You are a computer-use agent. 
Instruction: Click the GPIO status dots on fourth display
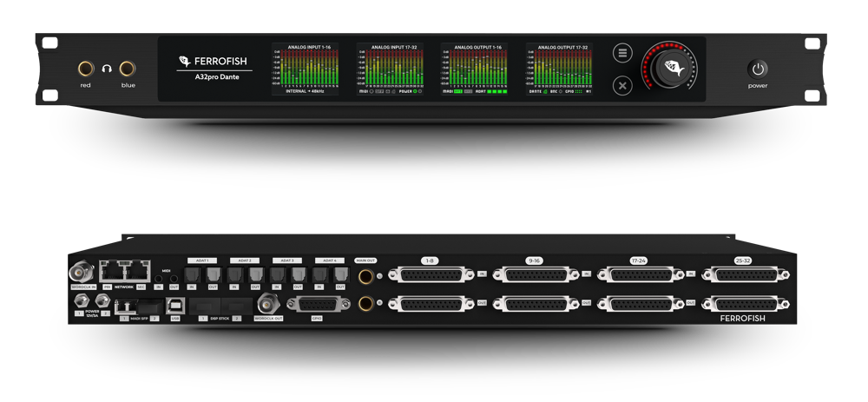574,91
